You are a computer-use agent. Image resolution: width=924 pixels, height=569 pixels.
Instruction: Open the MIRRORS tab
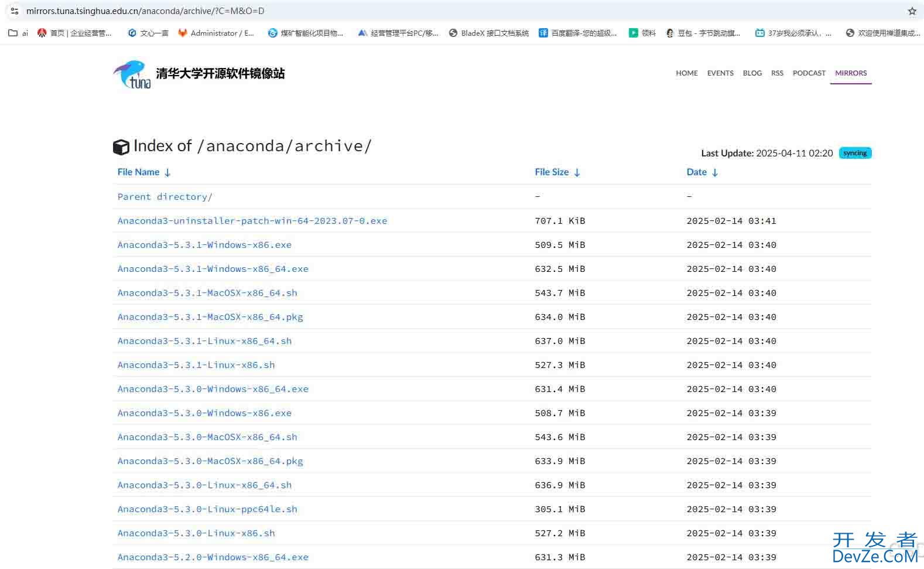[850, 73]
